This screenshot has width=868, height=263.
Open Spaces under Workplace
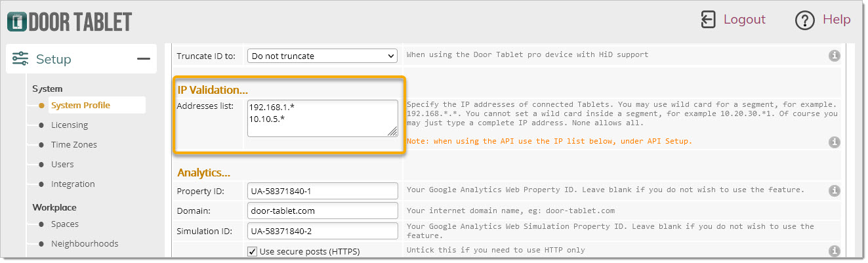pyautogui.click(x=65, y=224)
